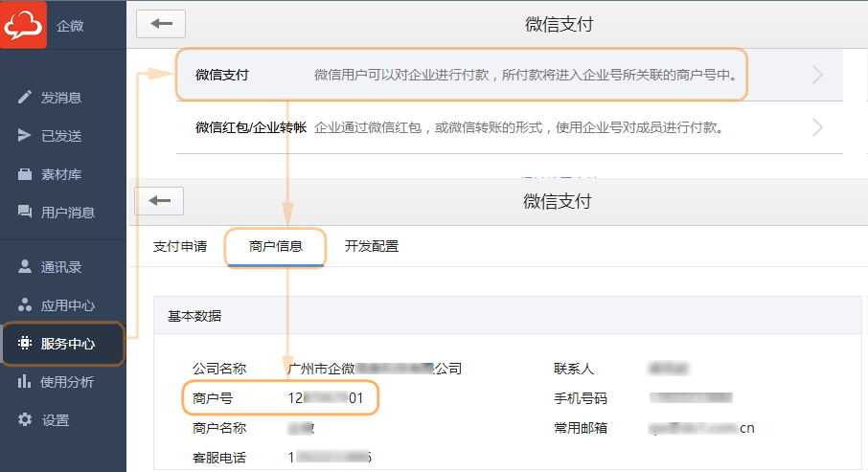Click the bar chart icon beside 使用分析
This screenshot has width=868, height=472.
24,381
